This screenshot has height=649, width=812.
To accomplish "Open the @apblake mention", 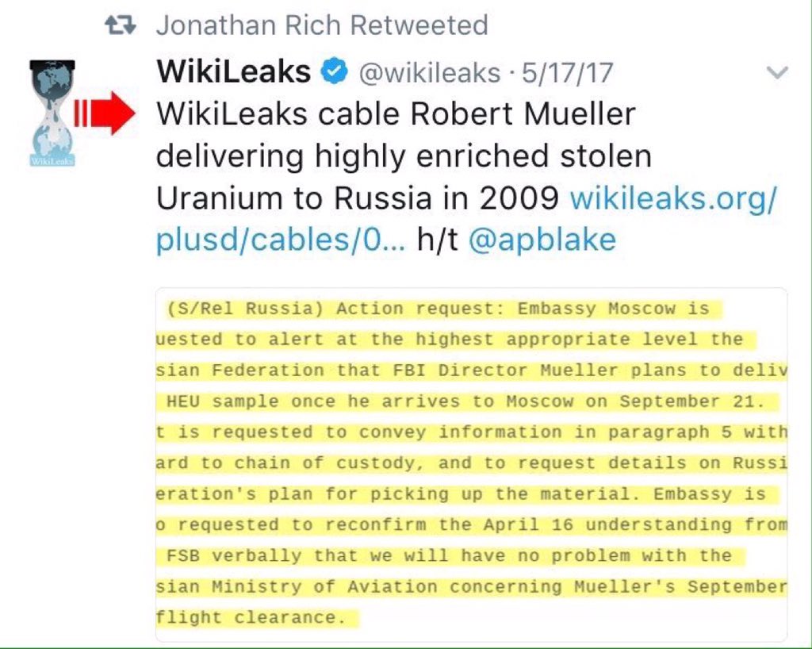I will (x=542, y=241).
